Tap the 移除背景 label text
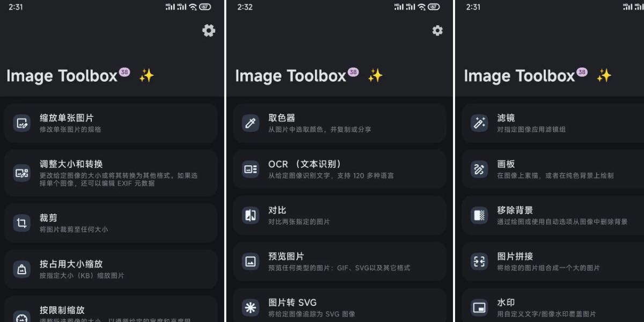The height and width of the screenshot is (322, 644). pos(515,210)
